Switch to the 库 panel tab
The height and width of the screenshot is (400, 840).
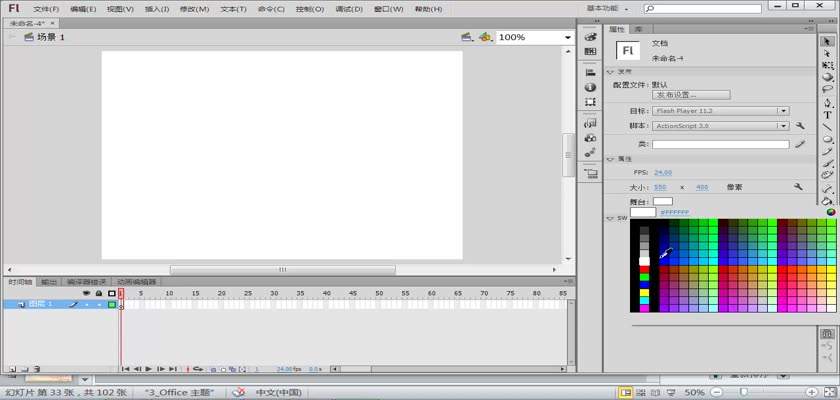pyautogui.click(x=638, y=29)
